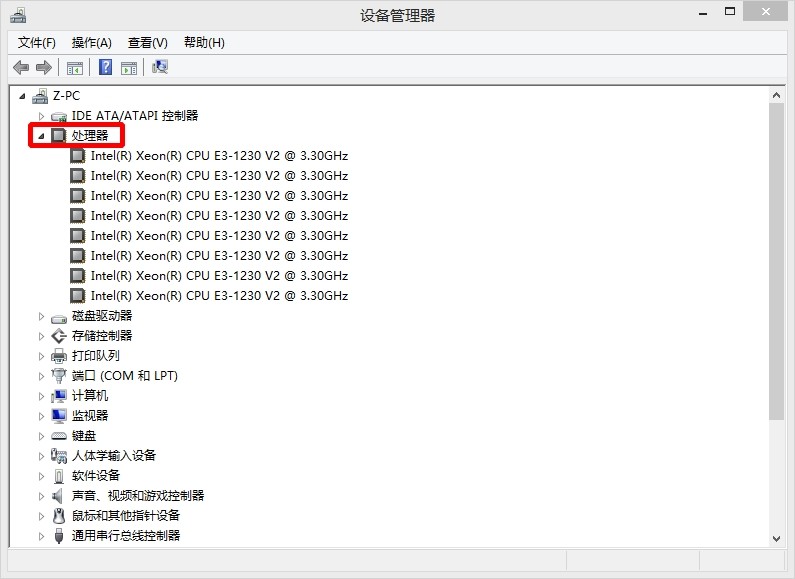
Task: Click the action pane toolbar icon
Action: [x=129, y=67]
